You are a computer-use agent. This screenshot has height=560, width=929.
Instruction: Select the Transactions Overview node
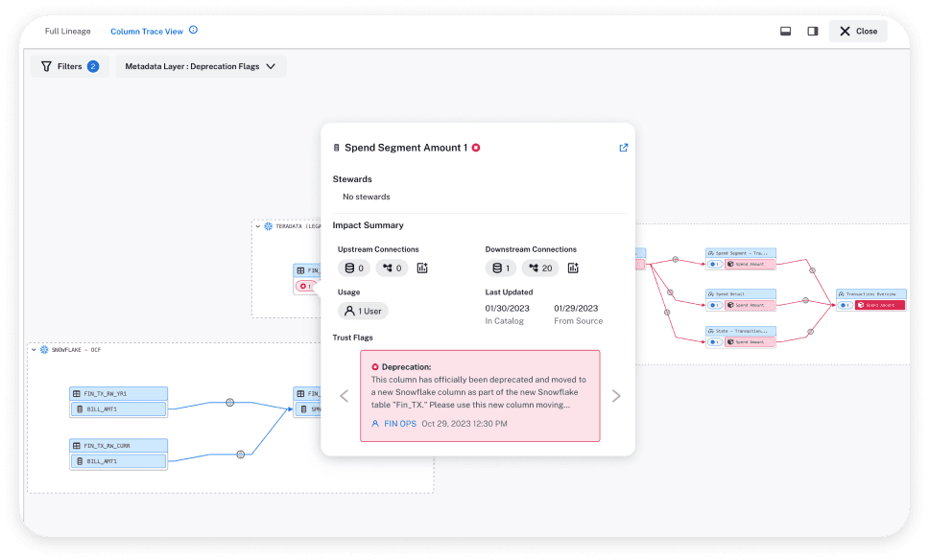click(869, 294)
